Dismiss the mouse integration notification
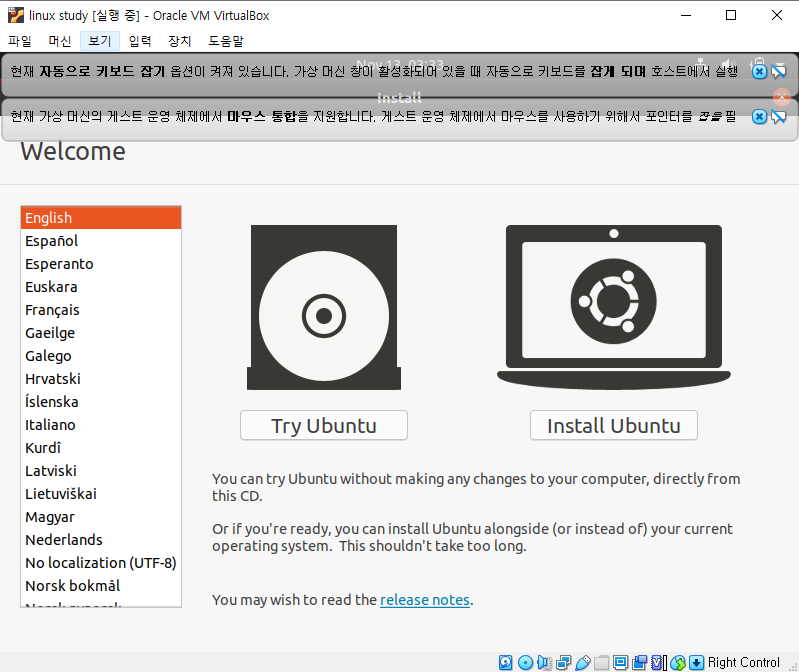 pos(759,117)
